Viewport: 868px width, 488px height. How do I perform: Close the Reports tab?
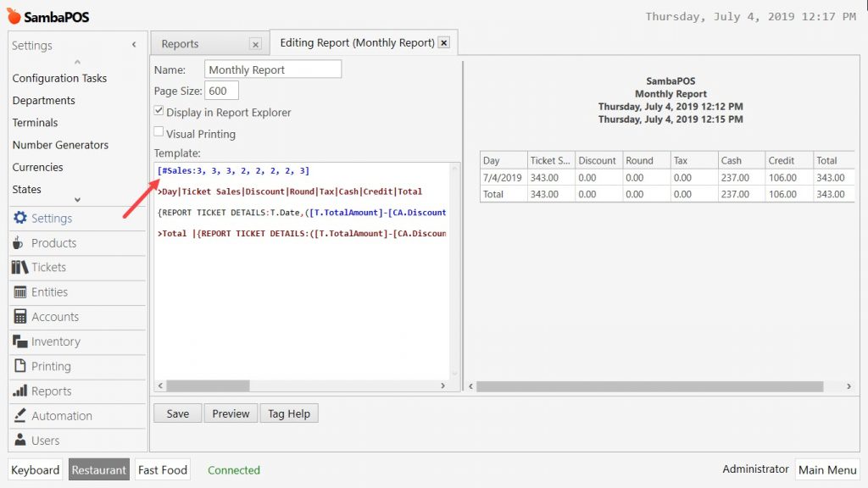point(255,44)
